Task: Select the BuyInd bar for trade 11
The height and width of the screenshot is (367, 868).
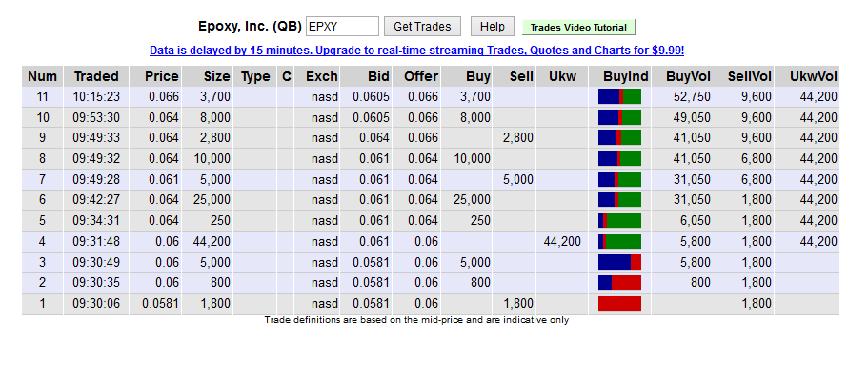Action: (619, 96)
